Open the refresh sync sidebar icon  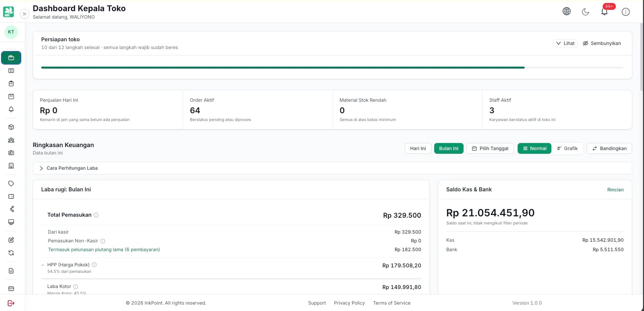click(x=11, y=253)
